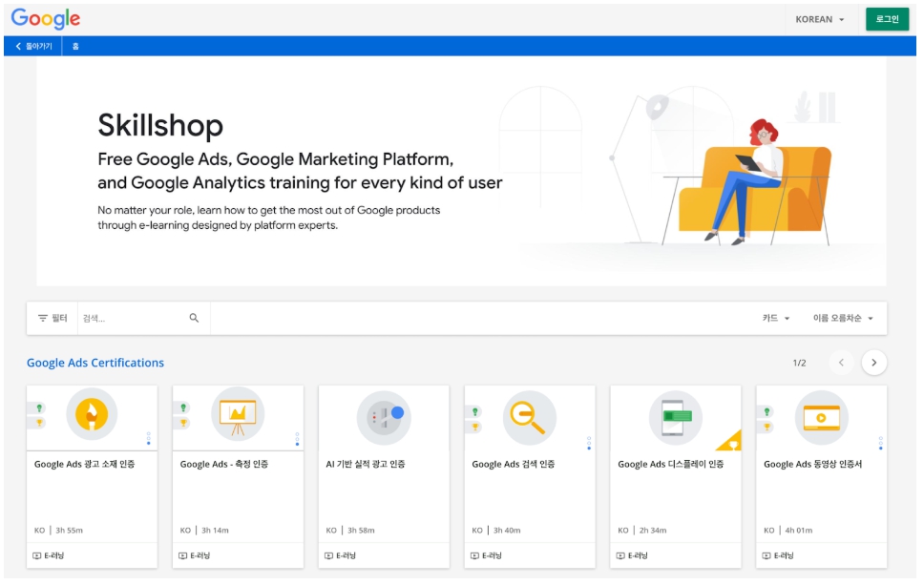Image resolution: width=924 pixels, height=585 pixels.
Task: Go to previous carousel page arrow
Action: (x=841, y=363)
